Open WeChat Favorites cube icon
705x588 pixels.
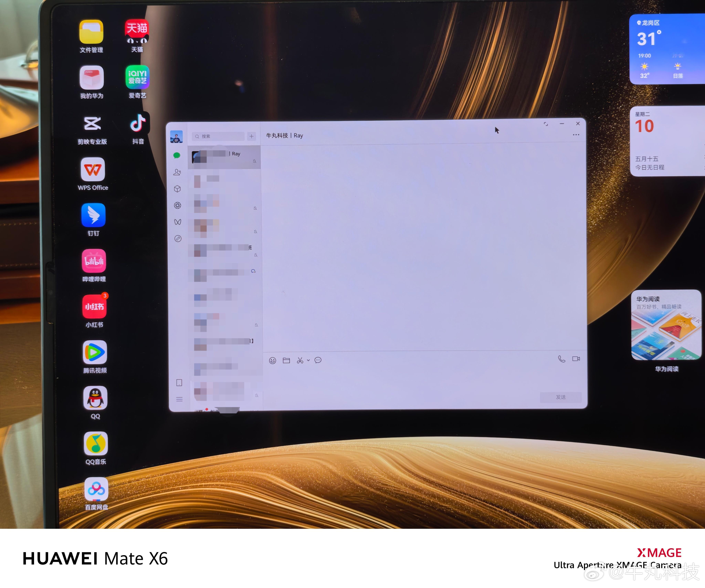178,189
